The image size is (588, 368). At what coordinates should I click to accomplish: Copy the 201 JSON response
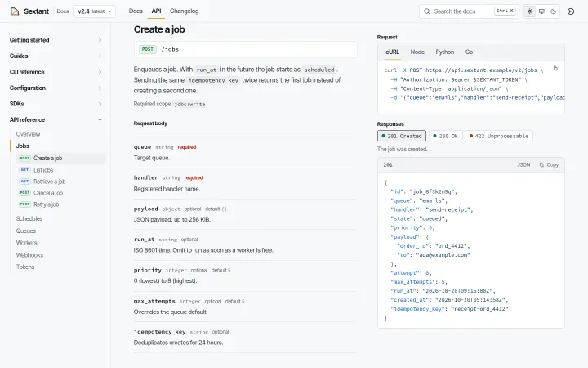[x=550, y=165]
